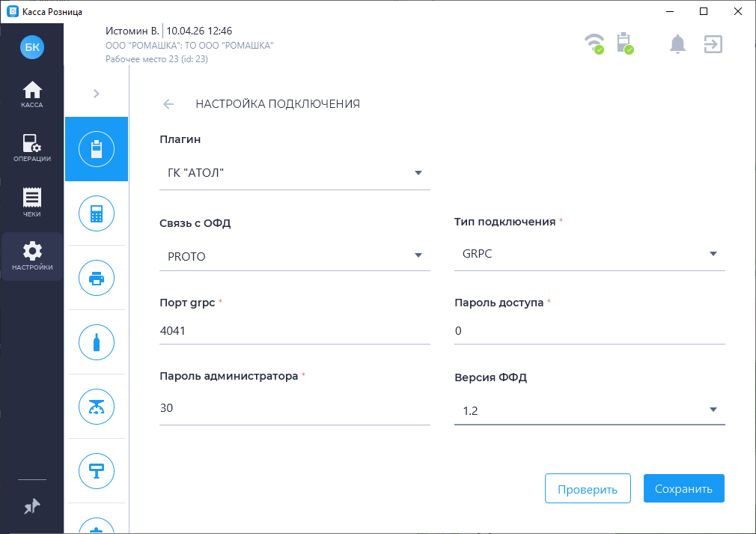Expand the Версия ФФД dropdown
Viewport: 756px width, 534px height.
(589, 410)
